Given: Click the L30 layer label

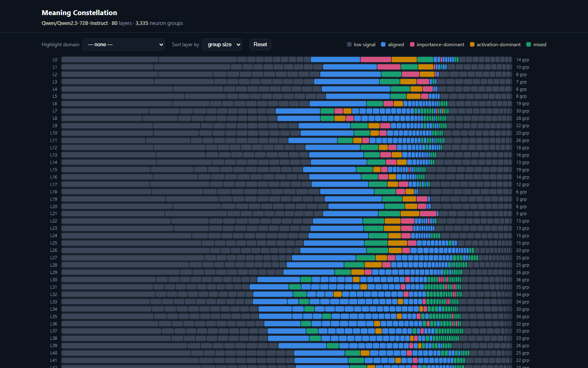Looking at the screenshot, I should click(x=53, y=280).
